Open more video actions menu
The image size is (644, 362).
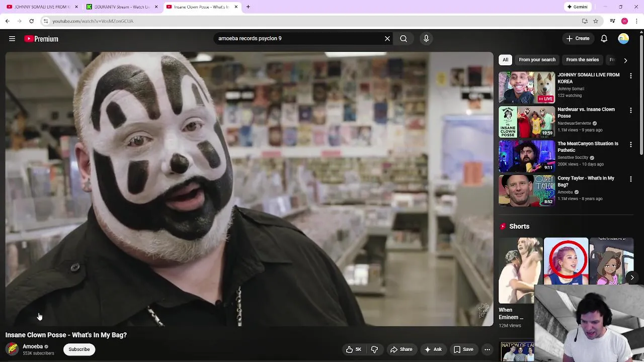click(487, 349)
